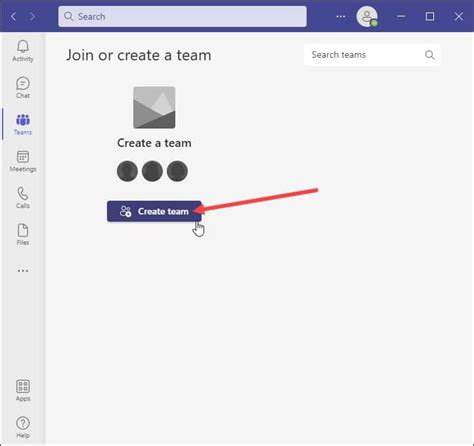474x446 pixels.
Task: Open Chat from the sidebar
Action: pos(23,88)
